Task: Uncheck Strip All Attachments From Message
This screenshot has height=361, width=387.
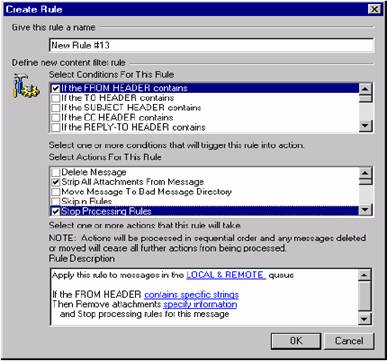Action: point(56,182)
